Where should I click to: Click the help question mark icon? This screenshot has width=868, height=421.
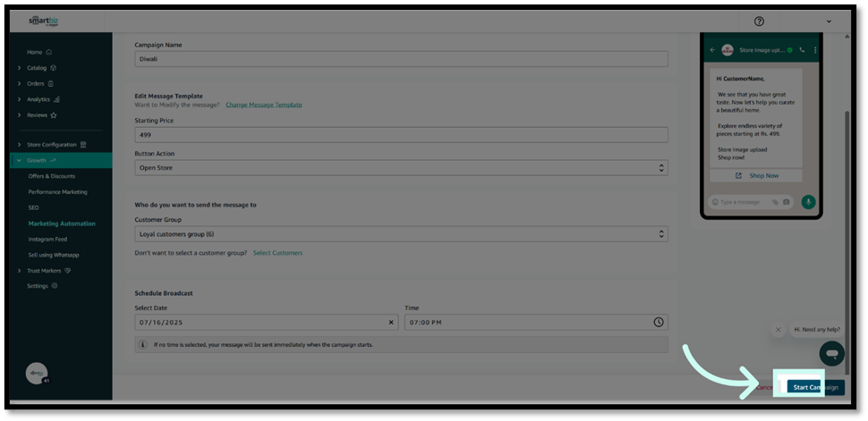coord(759,21)
